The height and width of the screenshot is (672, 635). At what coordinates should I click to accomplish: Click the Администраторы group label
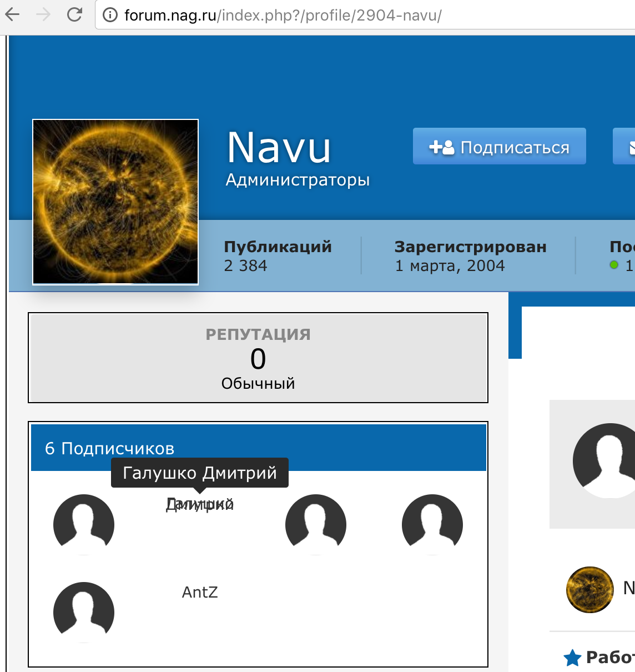click(298, 180)
